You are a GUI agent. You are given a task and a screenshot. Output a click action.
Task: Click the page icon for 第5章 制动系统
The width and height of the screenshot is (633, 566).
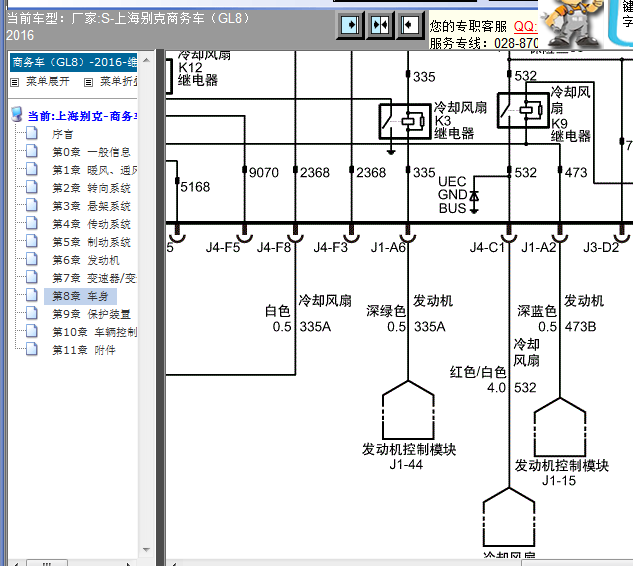[32, 241]
